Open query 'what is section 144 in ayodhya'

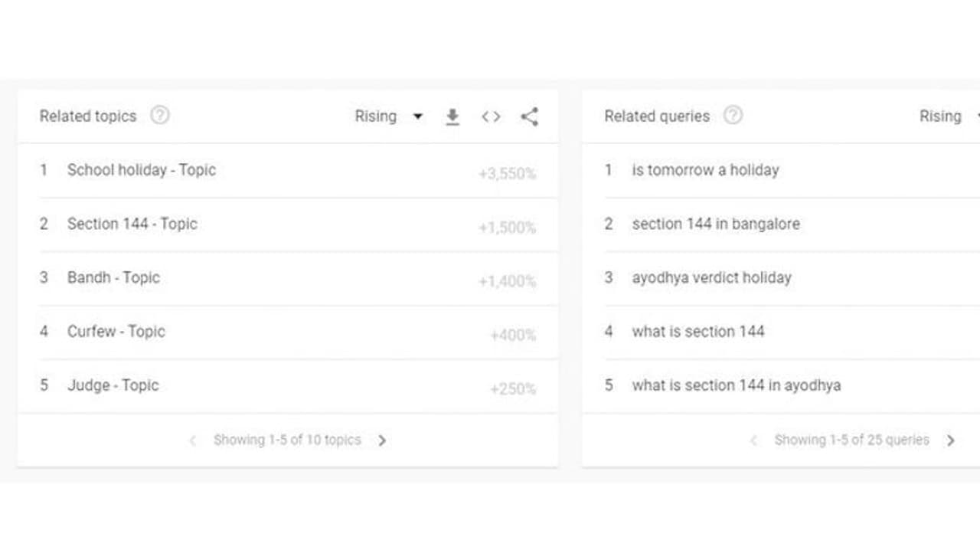coord(736,385)
